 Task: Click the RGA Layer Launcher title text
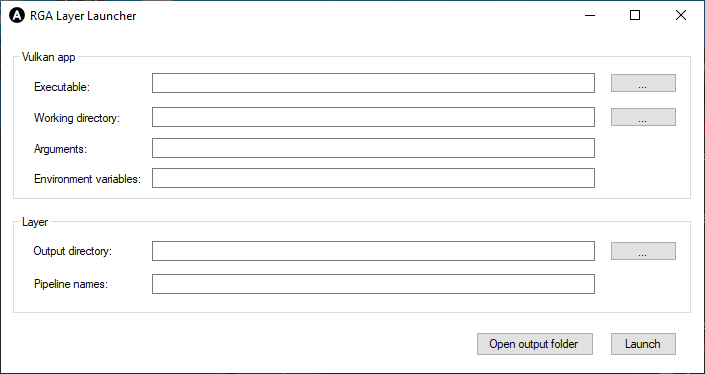83,16
